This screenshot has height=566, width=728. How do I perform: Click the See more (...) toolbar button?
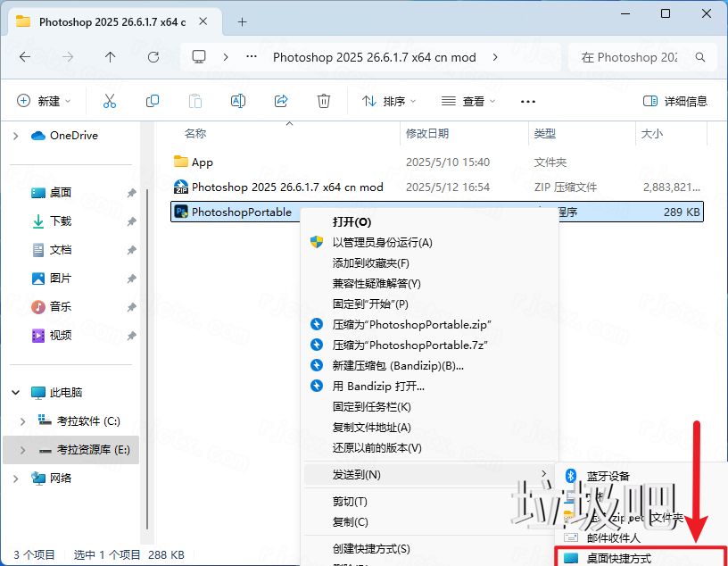tap(527, 101)
